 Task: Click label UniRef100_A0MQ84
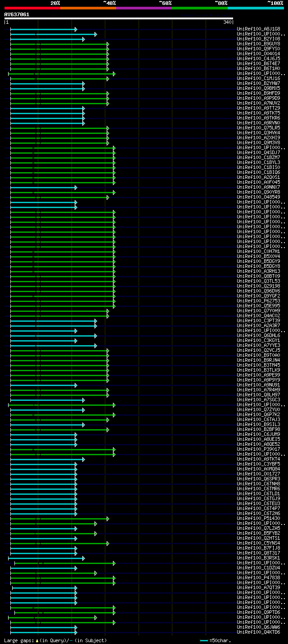click(x=258, y=469)
